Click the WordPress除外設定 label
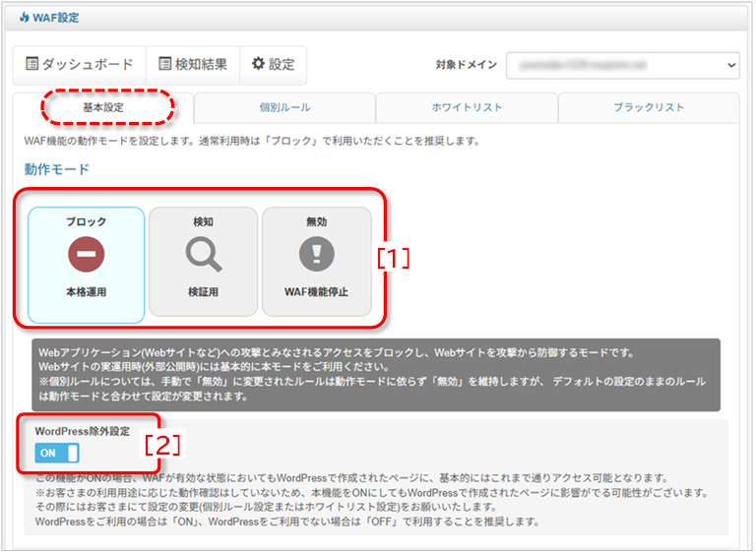The height and width of the screenshot is (554, 756). point(83,431)
